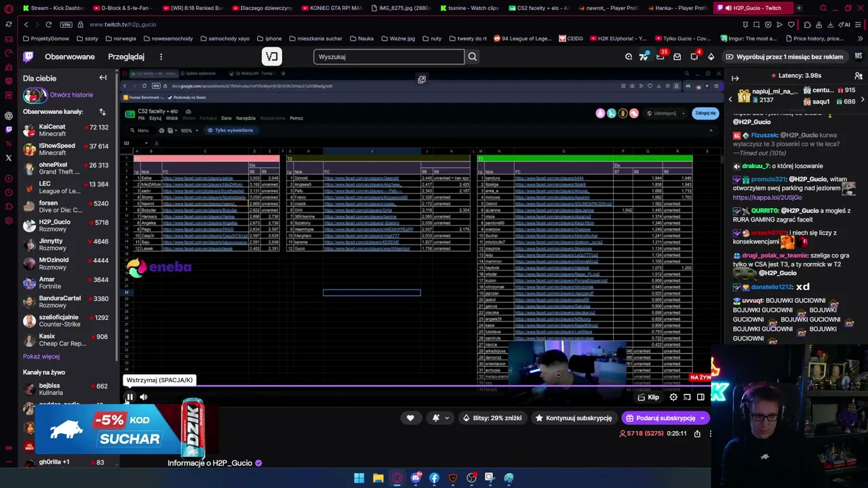Image resolution: width=868 pixels, height=488 pixels.
Task: Open the Twitch header icon with 4 badge
Action: coord(694,57)
